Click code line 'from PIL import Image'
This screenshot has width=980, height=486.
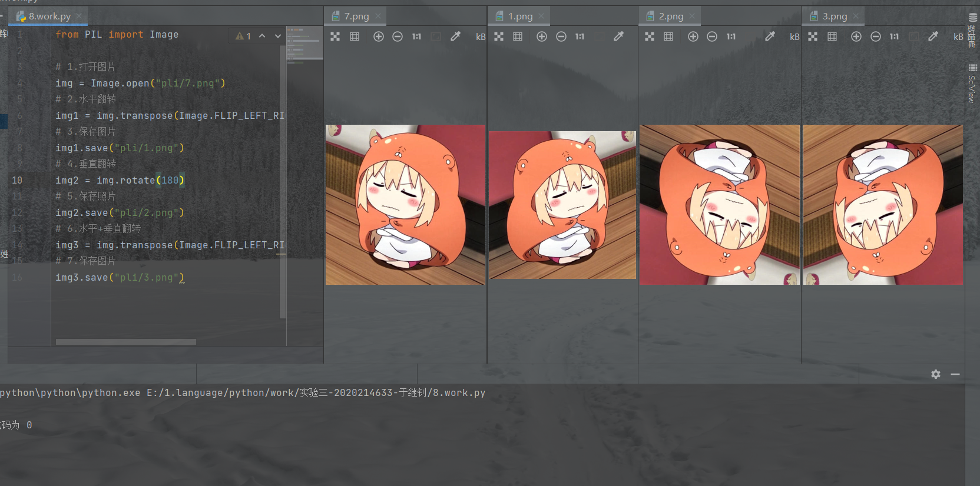pyautogui.click(x=117, y=35)
